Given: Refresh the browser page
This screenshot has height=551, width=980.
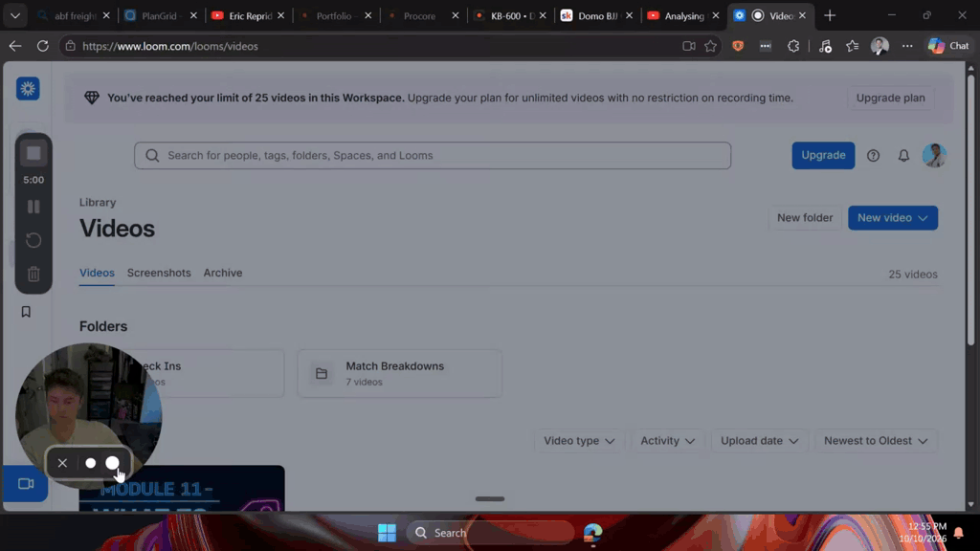Looking at the screenshot, I should tap(42, 46).
